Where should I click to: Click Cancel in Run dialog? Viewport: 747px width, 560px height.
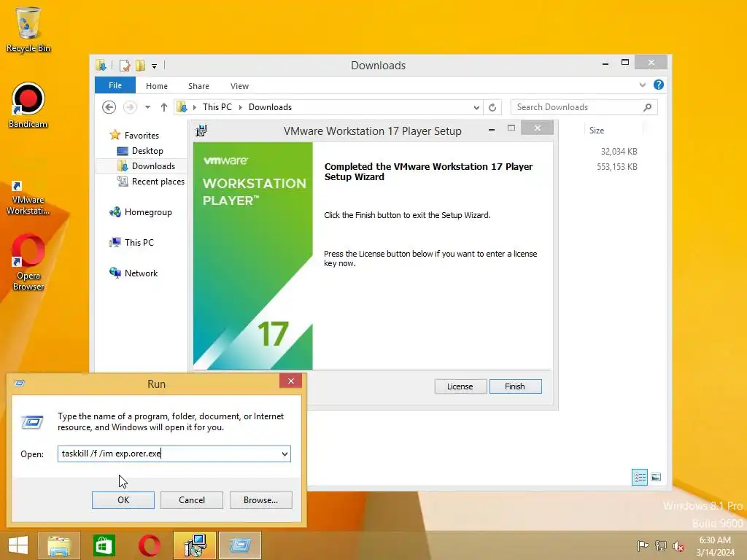(x=192, y=500)
